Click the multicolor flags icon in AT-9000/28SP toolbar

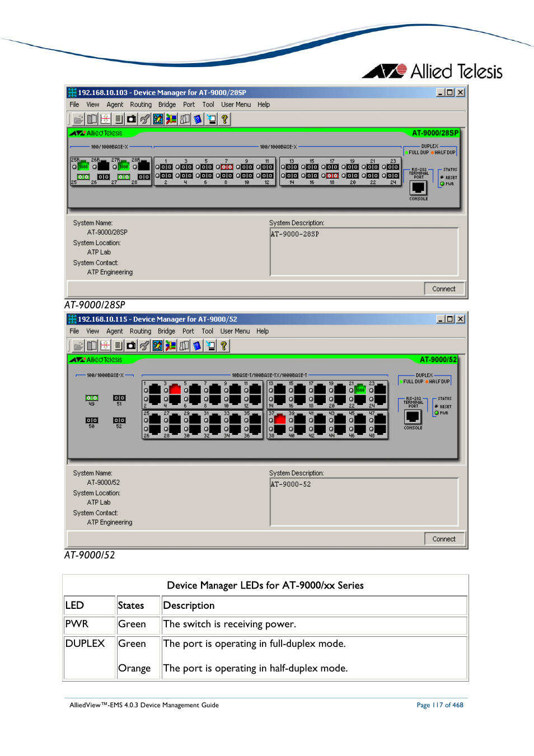click(171, 119)
